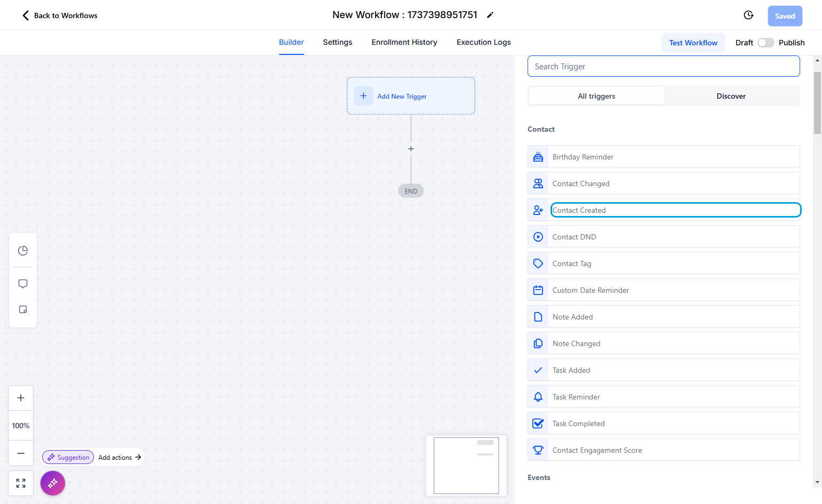Click the triggers panel scrollbar thumb

coord(817,102)
